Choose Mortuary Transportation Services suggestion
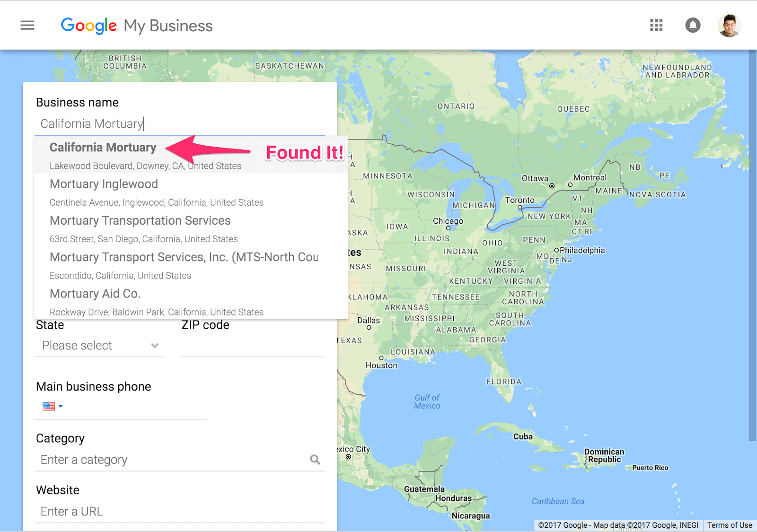Viewport: 757px width, 532px height. (191, 228)
